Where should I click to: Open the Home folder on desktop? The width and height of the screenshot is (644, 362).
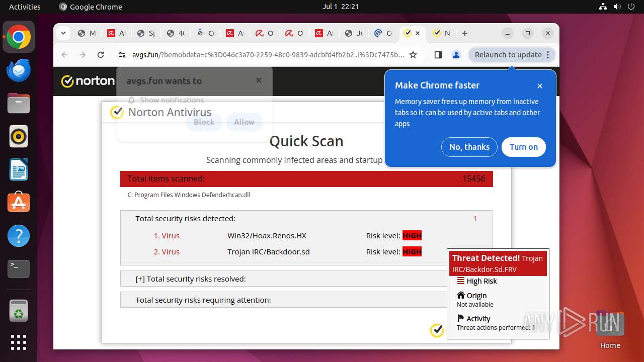tap(610, 329)
